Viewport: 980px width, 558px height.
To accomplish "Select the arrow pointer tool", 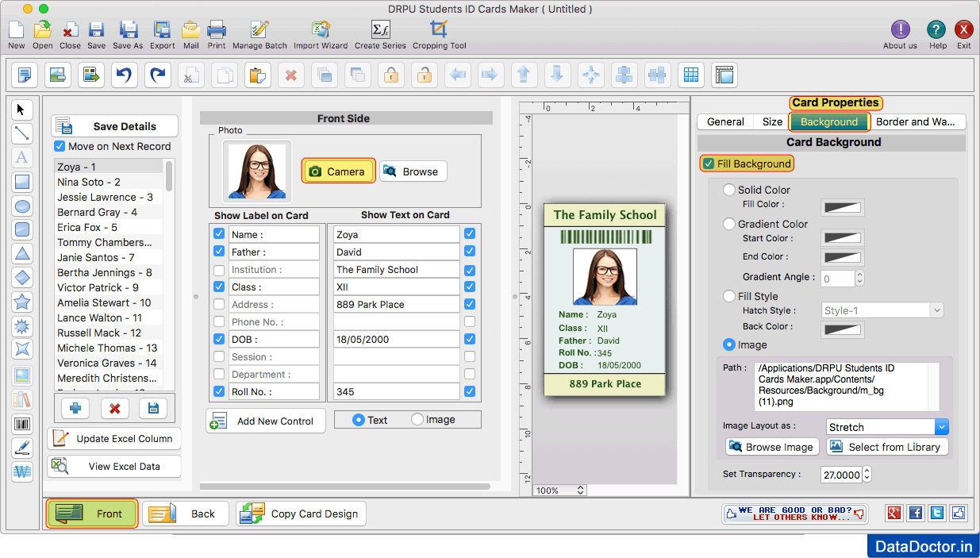I will [x=22, y=110].
